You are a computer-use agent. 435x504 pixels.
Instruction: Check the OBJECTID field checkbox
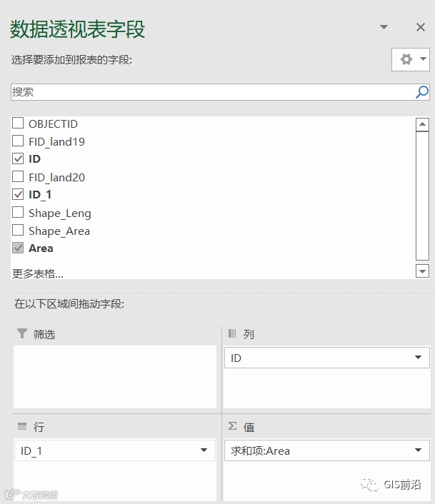click(x=18, y=124)
